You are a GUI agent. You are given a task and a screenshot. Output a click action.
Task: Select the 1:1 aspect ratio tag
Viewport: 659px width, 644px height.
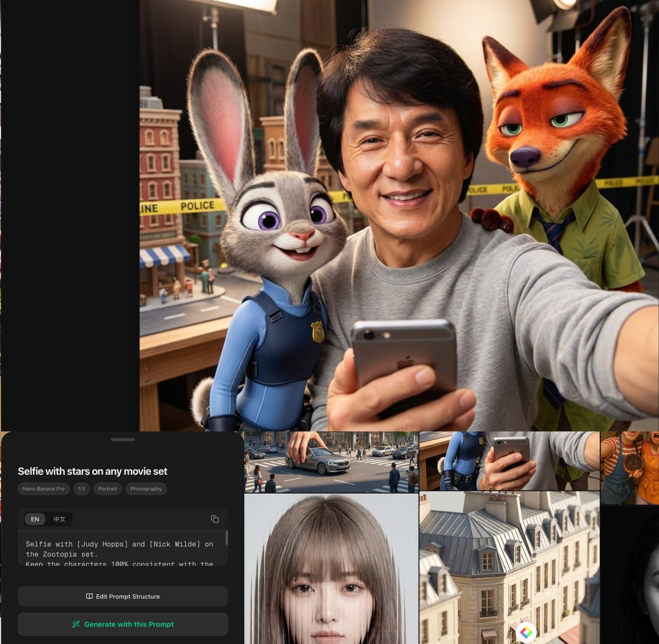pyautogui.click(x=81, y=489)
